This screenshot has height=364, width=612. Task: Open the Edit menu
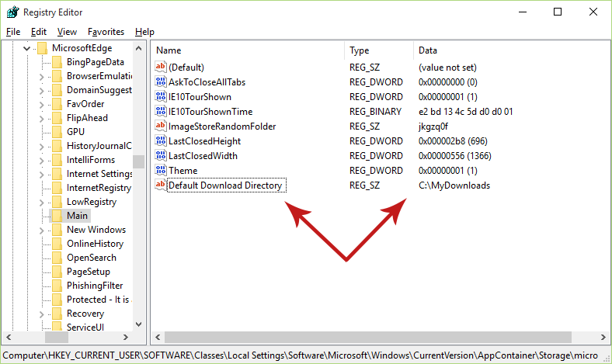click(39, 32)
